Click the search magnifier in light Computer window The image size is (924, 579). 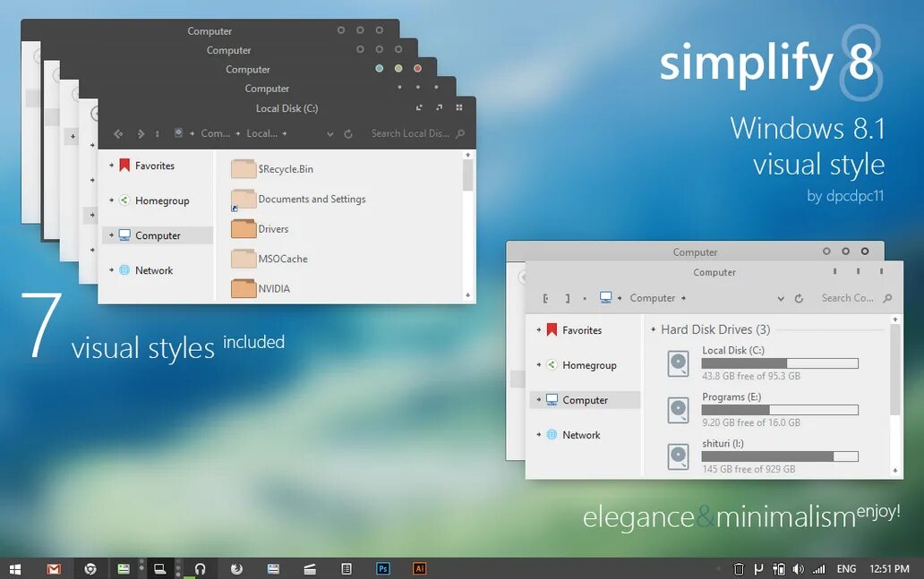pos(887,299)
